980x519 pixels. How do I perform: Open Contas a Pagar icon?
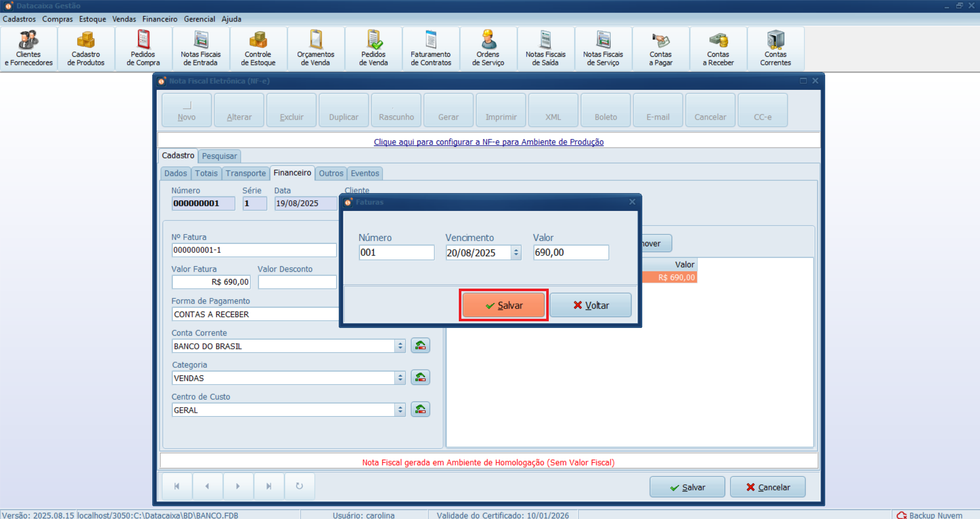pyautogui.click(x=661, y=49)
